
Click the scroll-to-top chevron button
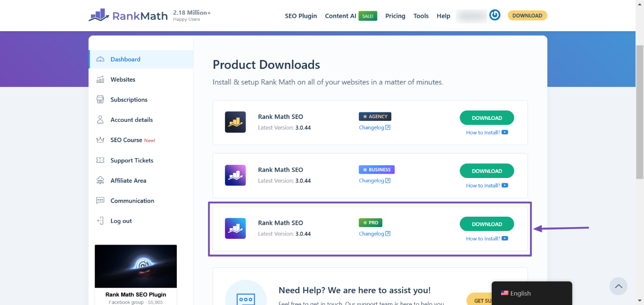[x=618, y=286]
